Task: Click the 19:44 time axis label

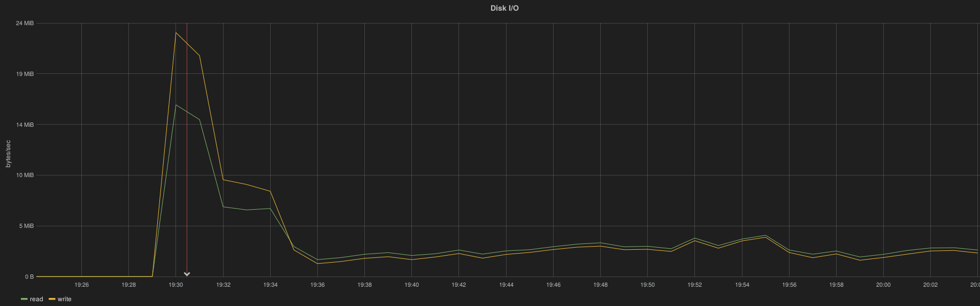Action: [x=506, y=285]
